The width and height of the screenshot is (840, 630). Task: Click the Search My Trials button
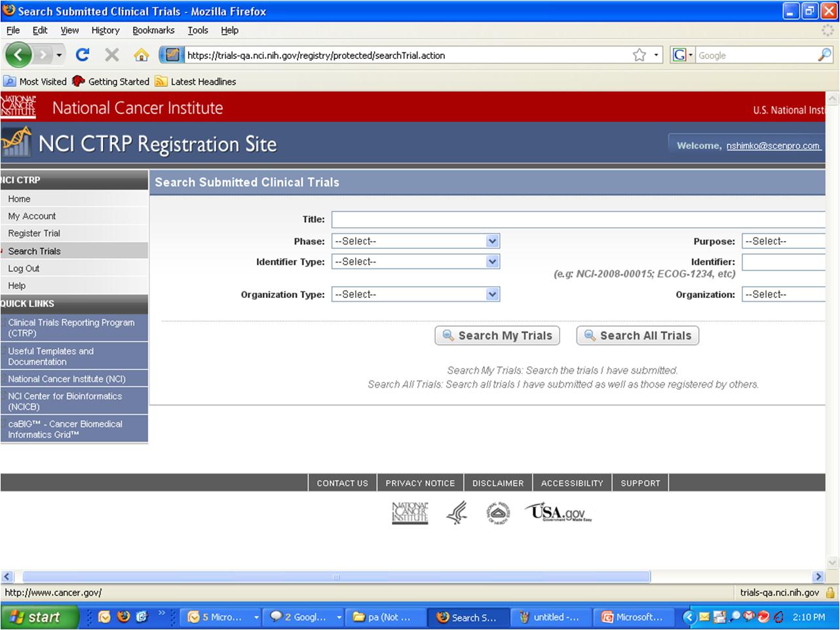[498, 335]
